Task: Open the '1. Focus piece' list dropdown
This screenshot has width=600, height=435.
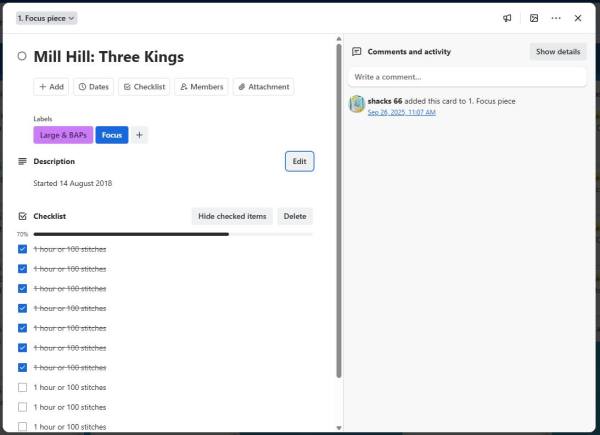Action: tap(46, 18)
